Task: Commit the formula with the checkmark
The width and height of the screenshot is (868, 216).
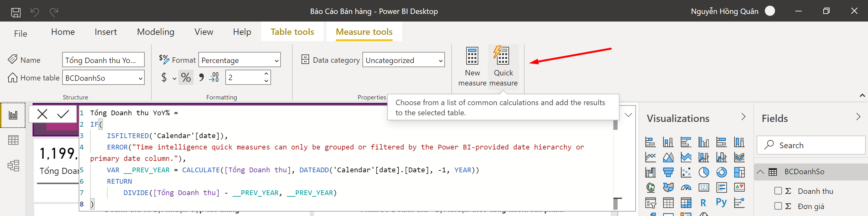Action: 63,114
